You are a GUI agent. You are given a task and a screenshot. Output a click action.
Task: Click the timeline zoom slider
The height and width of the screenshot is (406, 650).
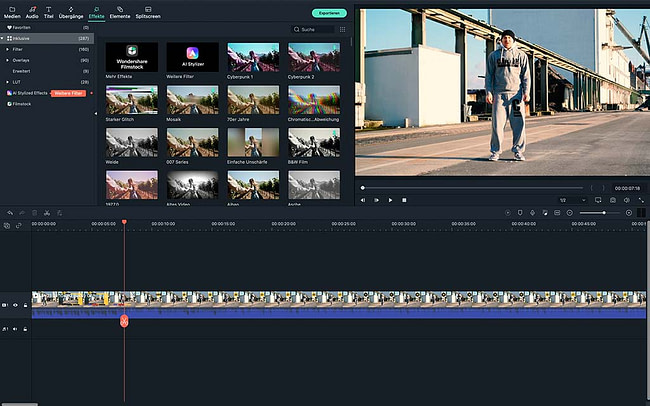[599, 213]
